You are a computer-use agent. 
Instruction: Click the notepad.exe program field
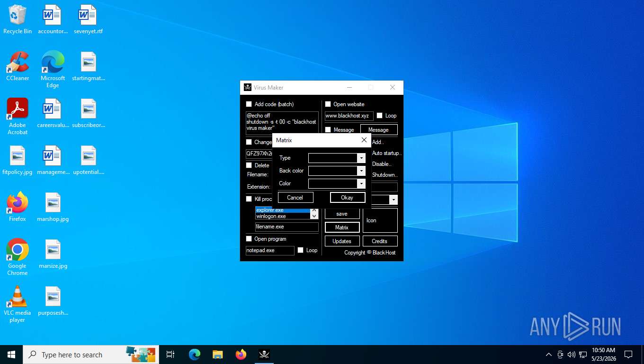point(270,250)
